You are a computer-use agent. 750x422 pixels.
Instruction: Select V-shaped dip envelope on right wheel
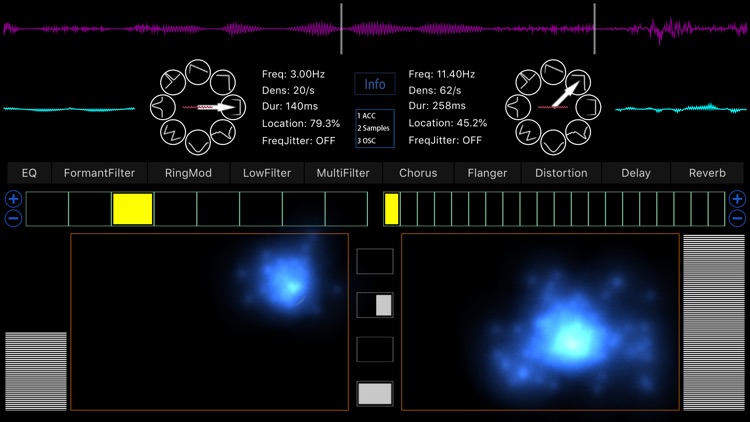pyautogui.click(x=553, y=142)
